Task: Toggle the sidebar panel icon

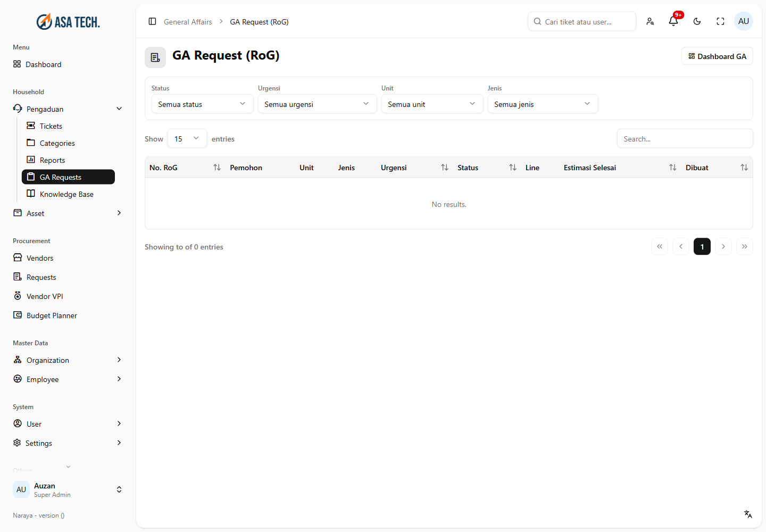Action: click(152, 22)
